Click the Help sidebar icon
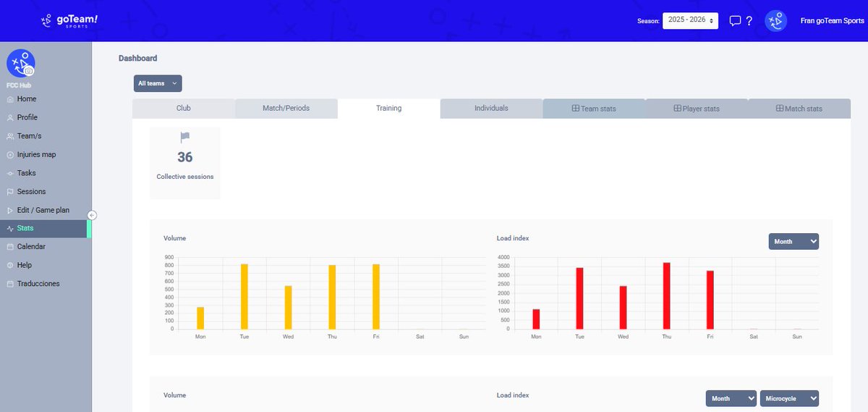Screen dimensions: 868x412 click(x=9, y=265)
